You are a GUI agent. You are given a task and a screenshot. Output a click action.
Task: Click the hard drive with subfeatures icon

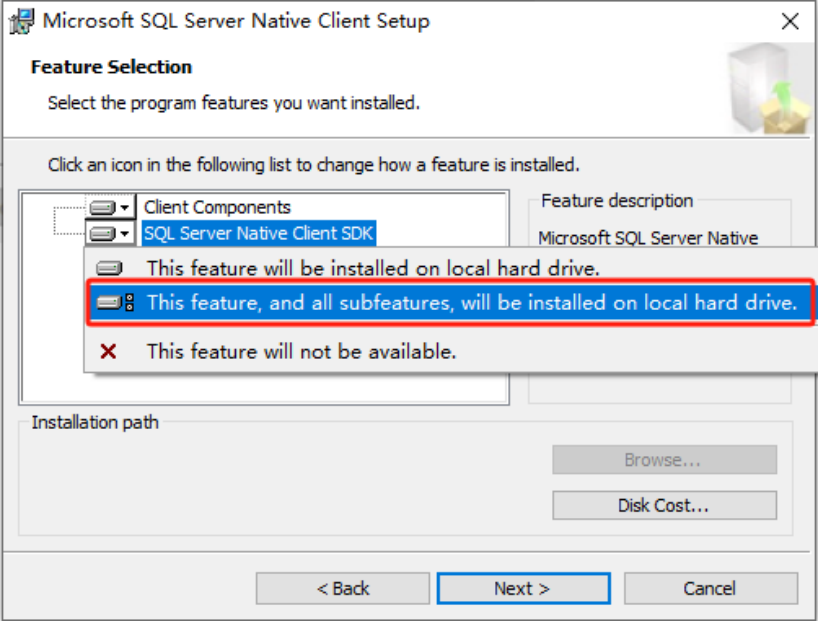[x=115, y=303]
